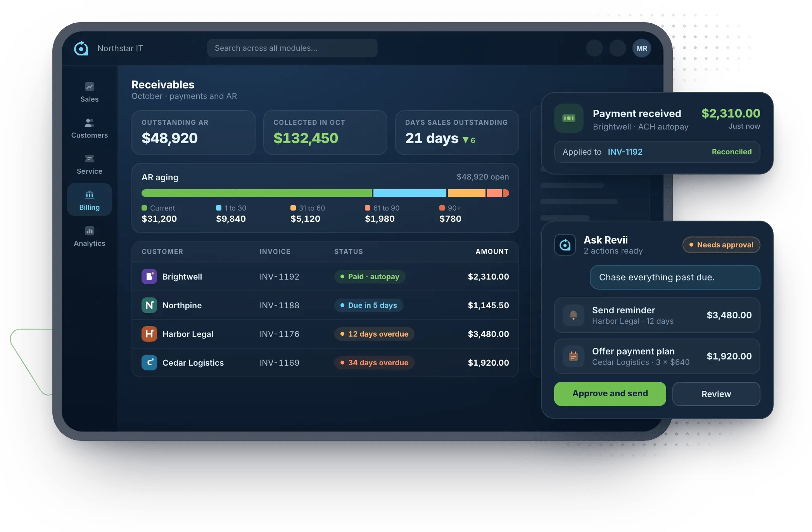This screenshot has width=812, height=532.
Task: Click the Due in 5 days status badge
Action: pos(368,305)
